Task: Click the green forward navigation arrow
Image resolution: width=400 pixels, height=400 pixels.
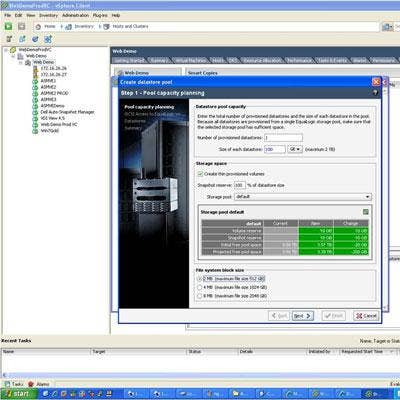Action: coord(9,27)
